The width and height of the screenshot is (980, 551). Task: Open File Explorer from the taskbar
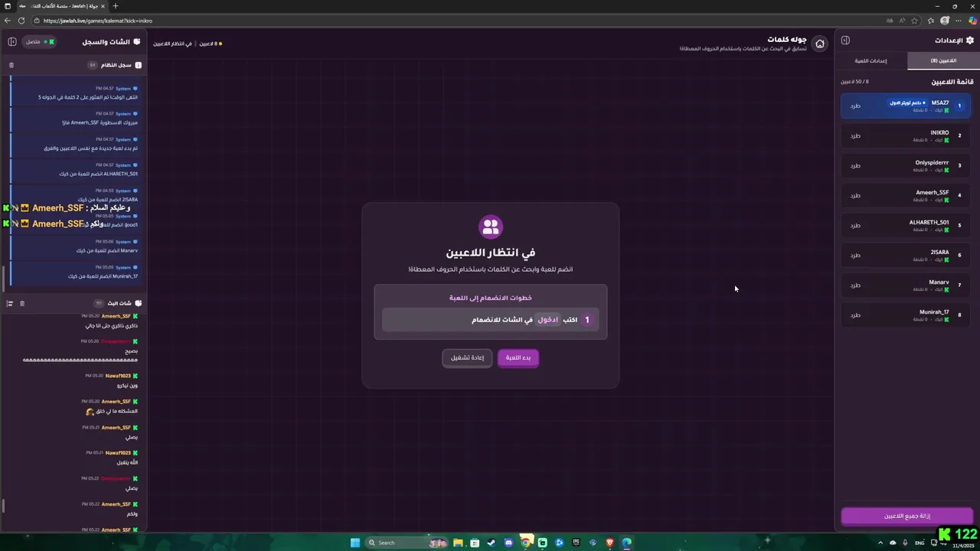[458, 543]
